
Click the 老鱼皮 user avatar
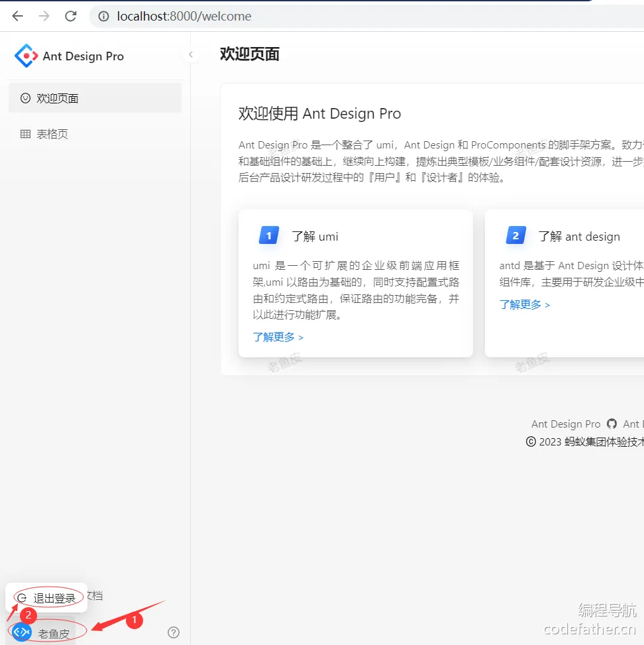[x=22, y=632]
